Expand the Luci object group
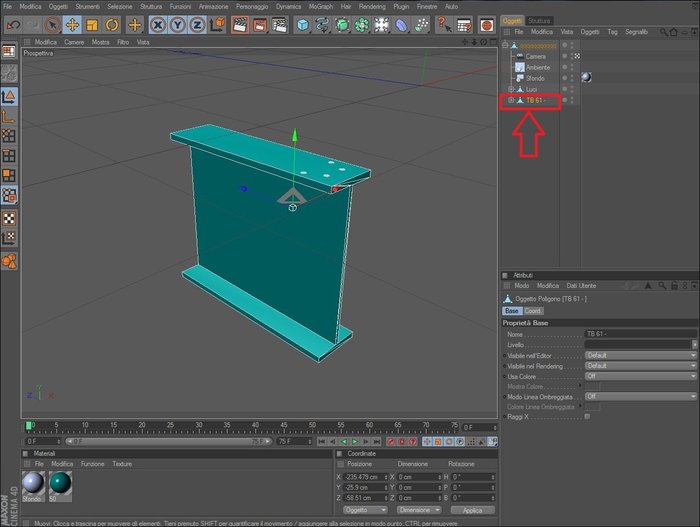Viewport: 700px width, 527px height. point(512,89)
